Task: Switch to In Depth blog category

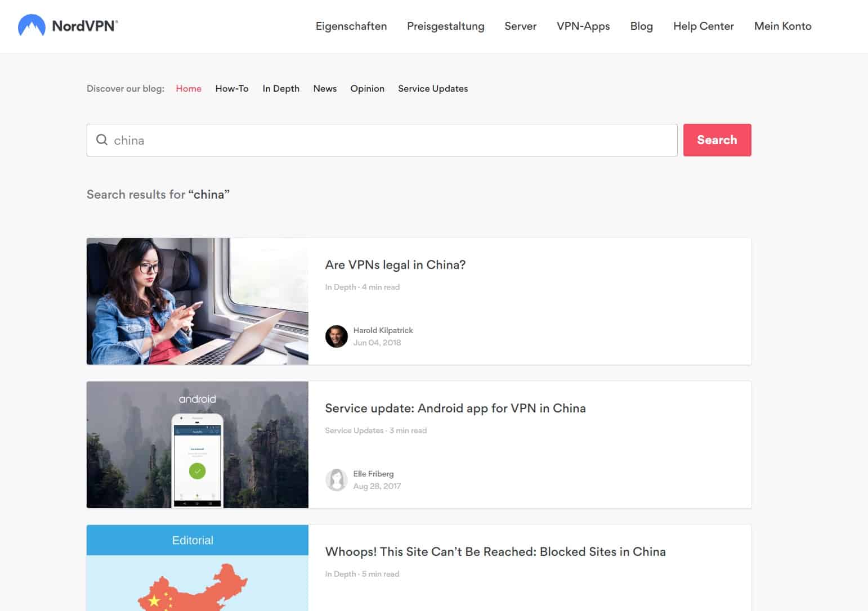Action: [x=281, y=88]
